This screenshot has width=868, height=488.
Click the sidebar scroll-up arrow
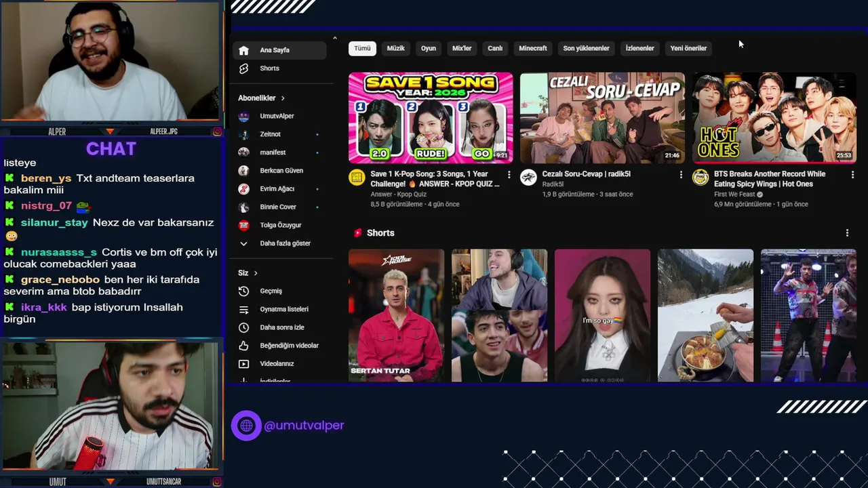pos(334,38)
